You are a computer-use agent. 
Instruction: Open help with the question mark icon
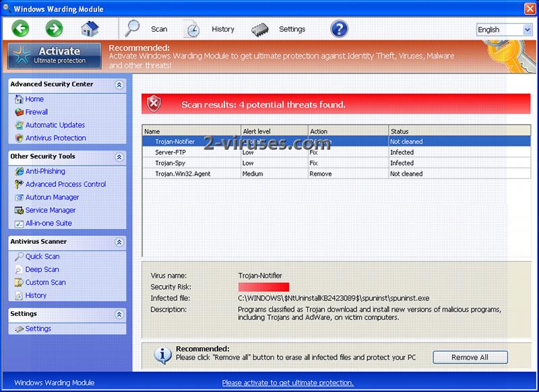339,29
